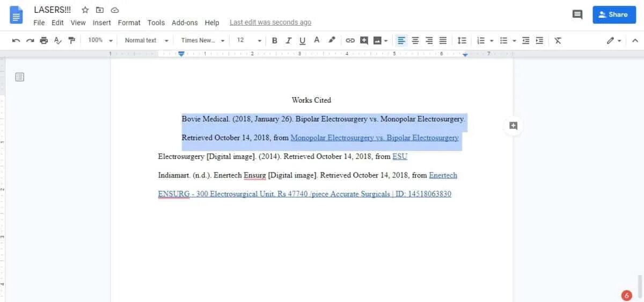Apply a bulleted list
The image size is (644, 302).
coord(503,40)
